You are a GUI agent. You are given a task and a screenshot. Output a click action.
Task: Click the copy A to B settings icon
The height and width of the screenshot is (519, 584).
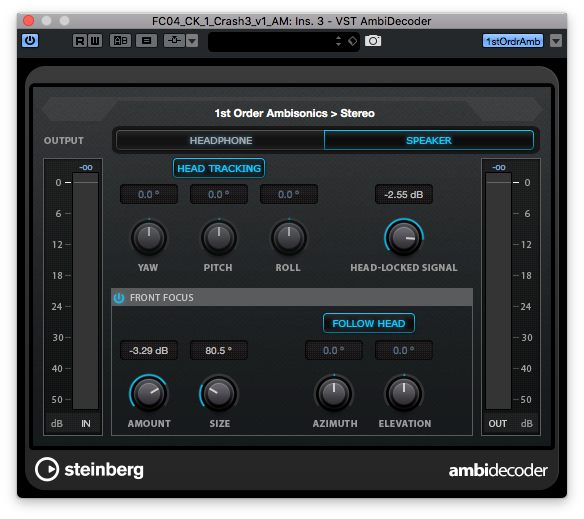(x=146, y=41)
